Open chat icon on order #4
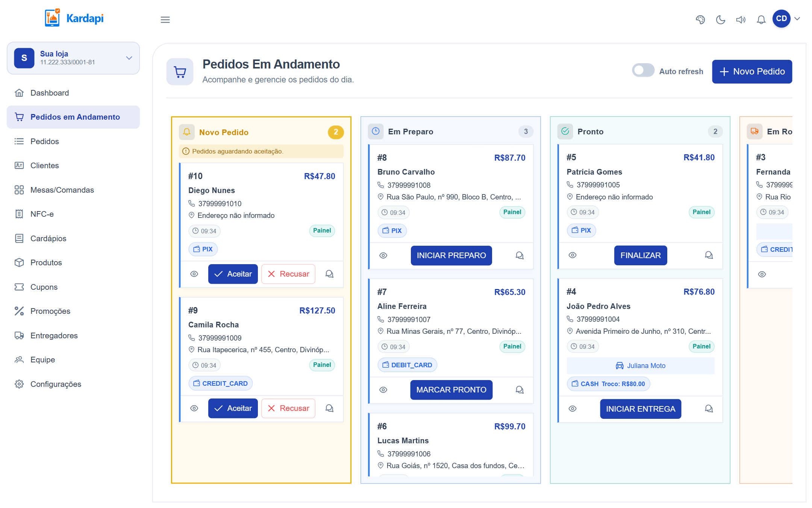 click(709, 409)
